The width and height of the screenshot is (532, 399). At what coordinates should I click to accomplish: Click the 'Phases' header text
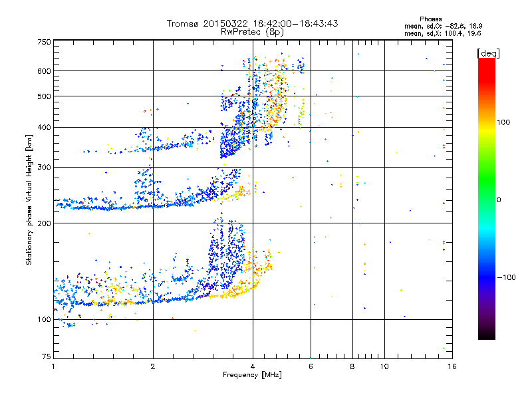(x=430, y=19)
